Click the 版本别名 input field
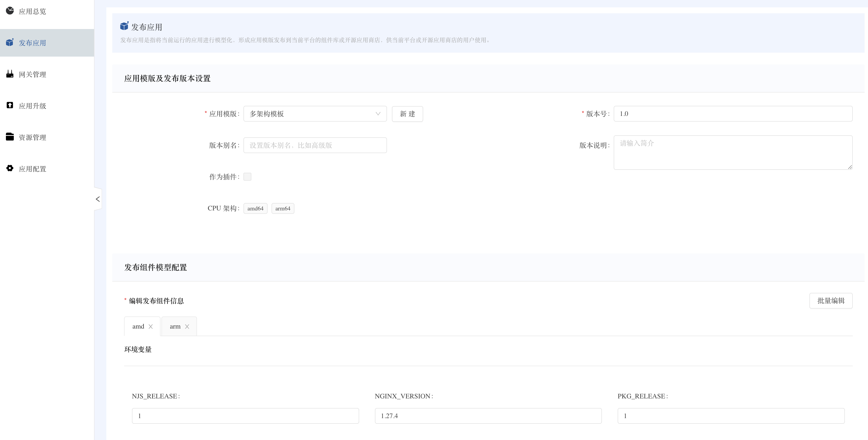Screen dimensions: 868x440 click(315, 145)
